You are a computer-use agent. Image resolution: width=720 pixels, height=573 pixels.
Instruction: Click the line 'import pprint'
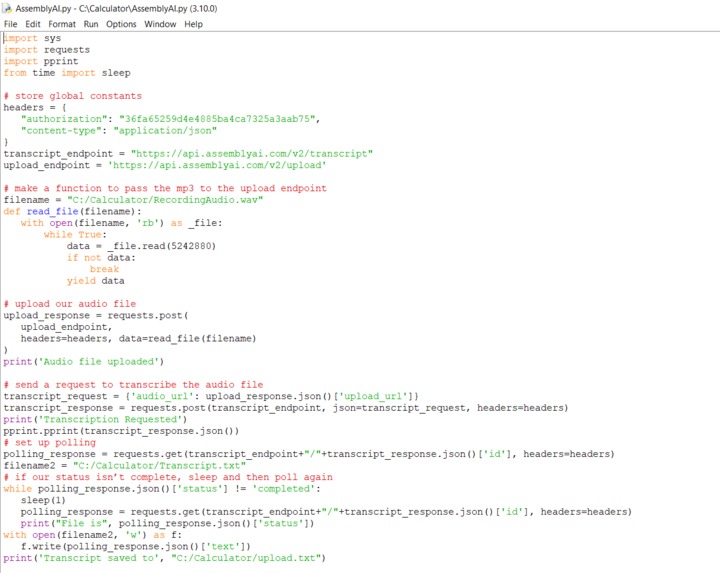(x=41, y=61)
